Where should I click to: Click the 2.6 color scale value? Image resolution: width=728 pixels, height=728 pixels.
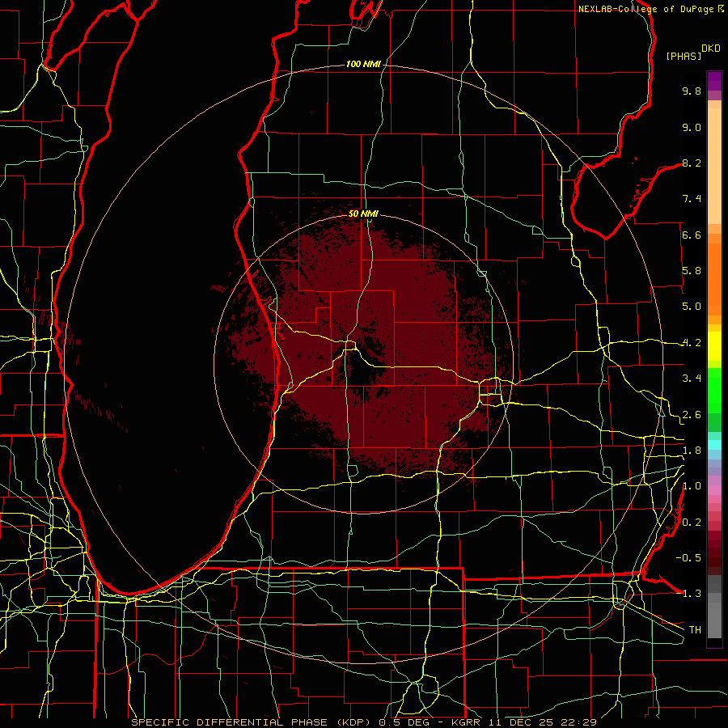(x=692, y=415)
